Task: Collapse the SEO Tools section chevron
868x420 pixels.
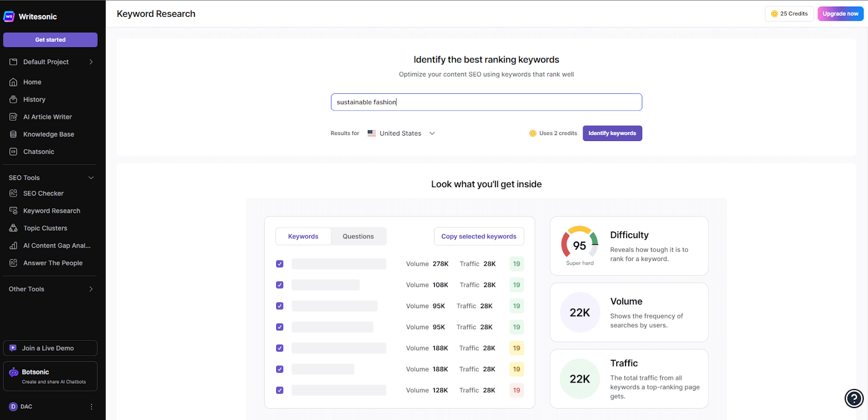Action: (91, 177)
